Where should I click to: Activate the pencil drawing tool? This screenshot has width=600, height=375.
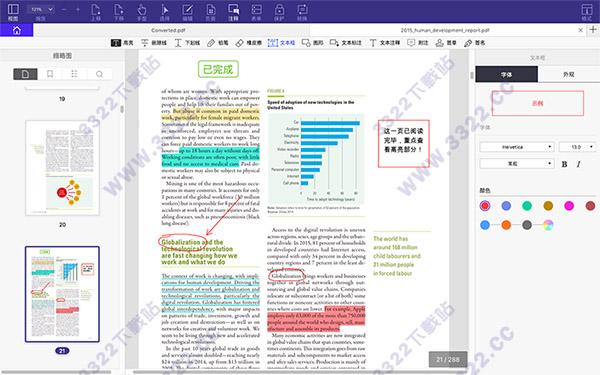click(218, 43)
